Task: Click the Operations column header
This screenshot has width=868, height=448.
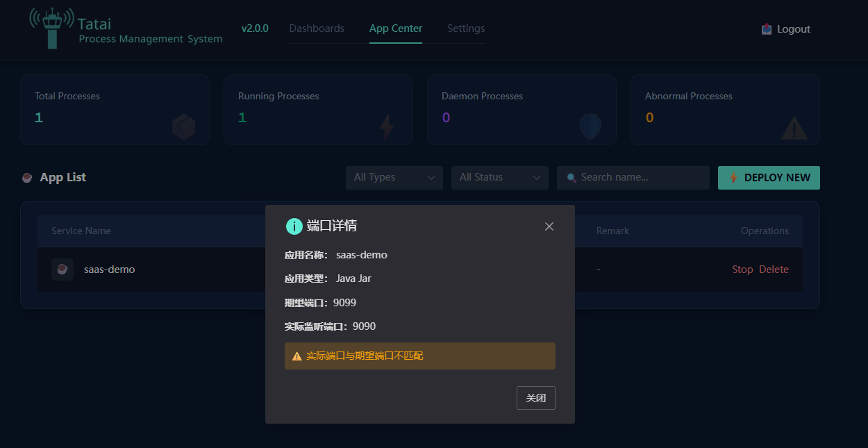Action: [x=765, y=231]
